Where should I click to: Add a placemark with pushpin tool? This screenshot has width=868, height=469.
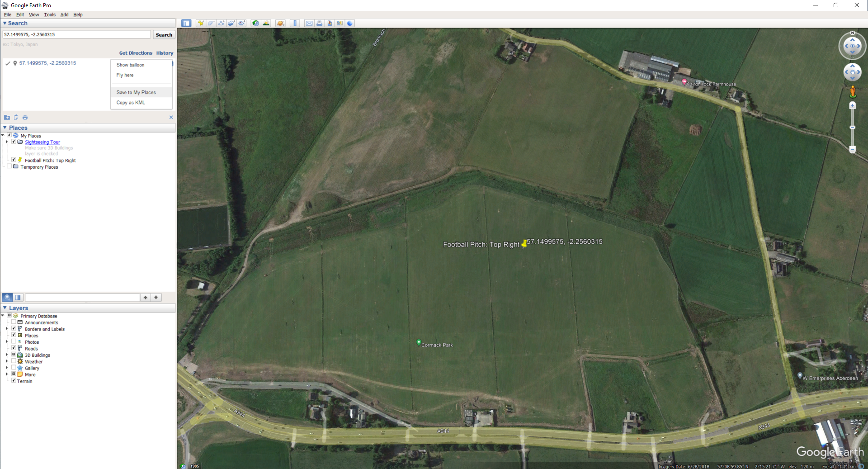pos(201,23)
